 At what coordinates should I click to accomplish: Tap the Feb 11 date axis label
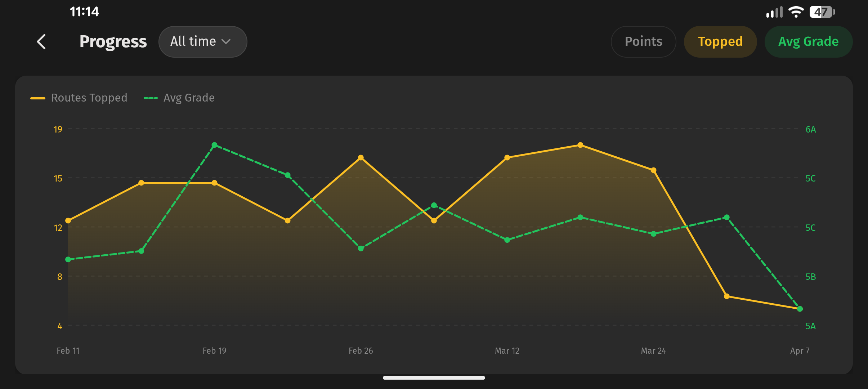[68, 350]
